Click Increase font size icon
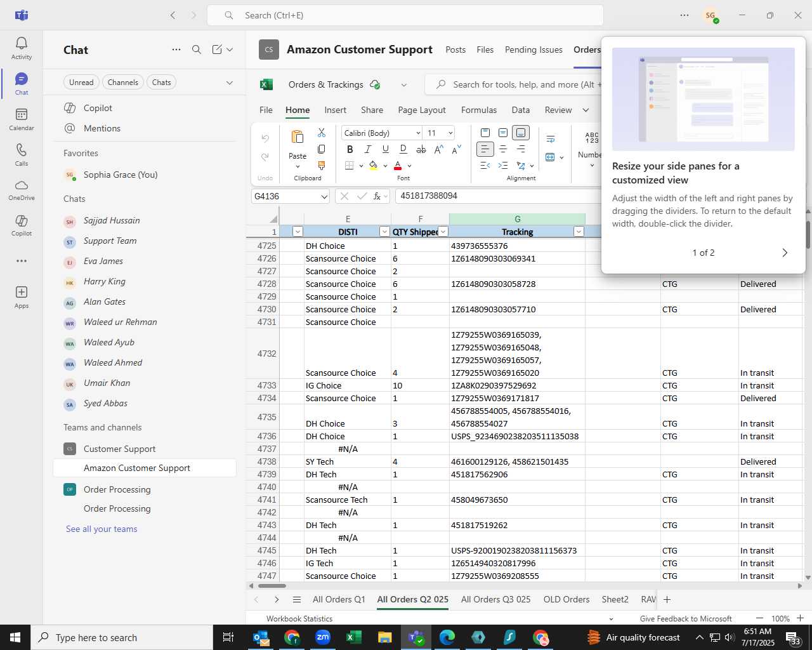812x650 pixels. [438, 149]
